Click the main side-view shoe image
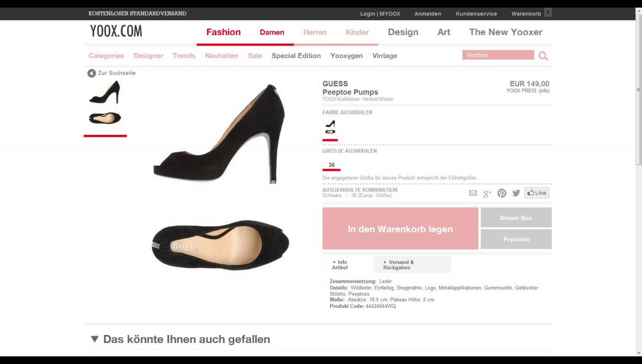 point(219,133)
